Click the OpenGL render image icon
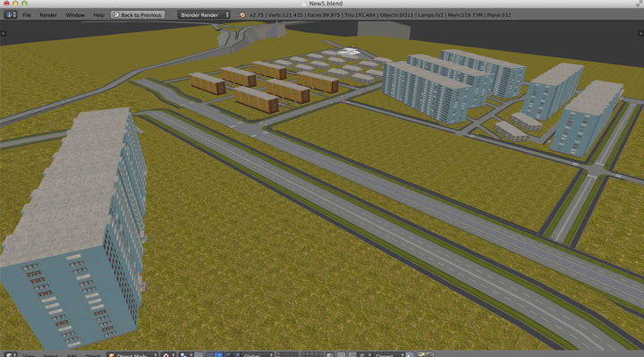 click(420, 354)
